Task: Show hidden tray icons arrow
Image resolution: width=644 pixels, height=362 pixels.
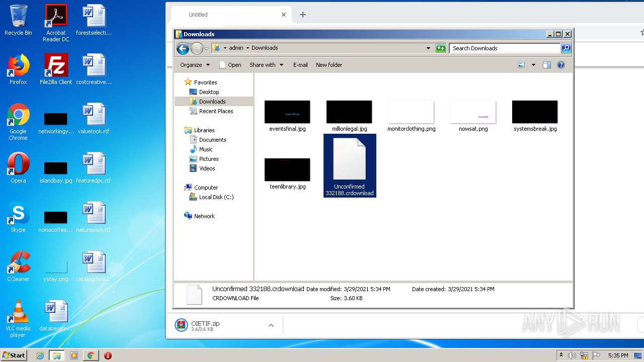Action: pyautogui.click(x=561, y=355)
